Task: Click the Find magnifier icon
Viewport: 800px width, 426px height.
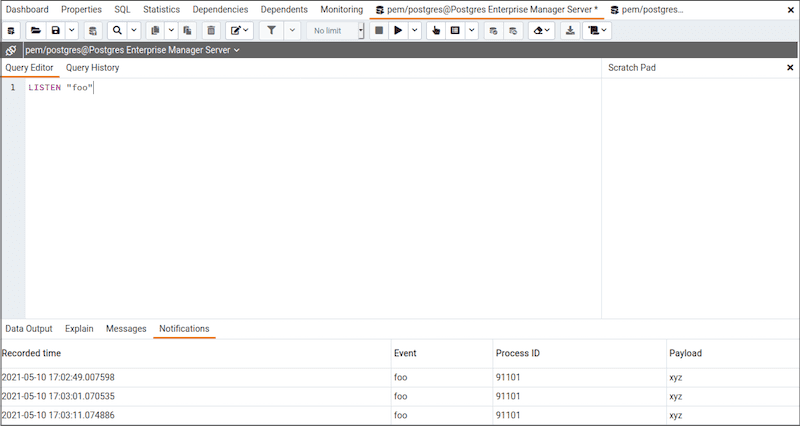Action: point(117,31)
